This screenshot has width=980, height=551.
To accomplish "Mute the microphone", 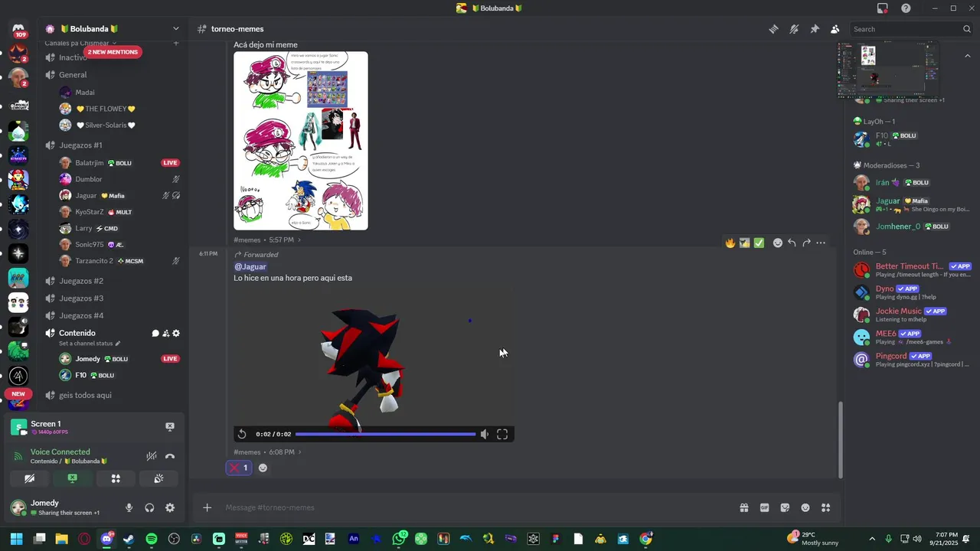I will tap(129, 507).
